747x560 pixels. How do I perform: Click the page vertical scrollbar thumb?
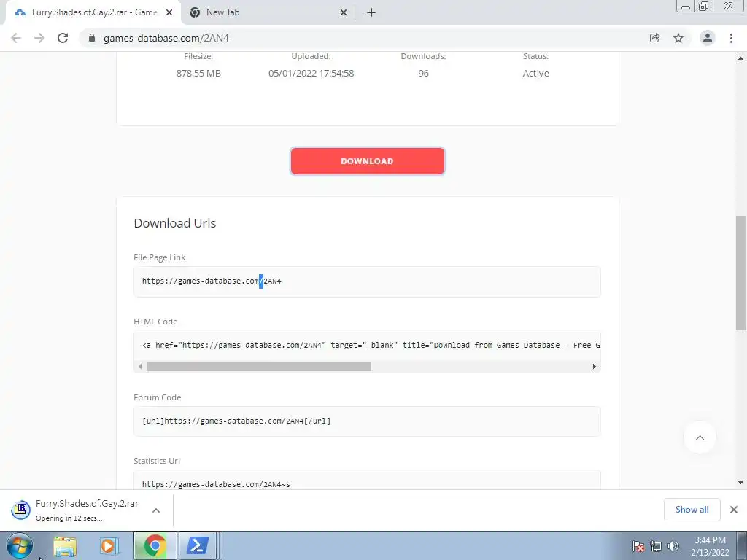pyautogui.click(x=740, y=273)
